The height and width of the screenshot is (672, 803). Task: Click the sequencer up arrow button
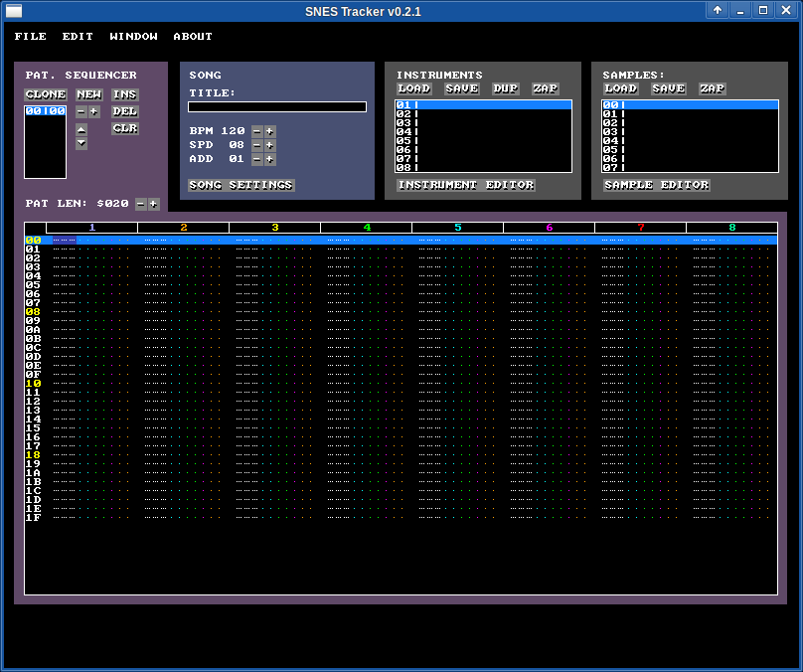81,129
